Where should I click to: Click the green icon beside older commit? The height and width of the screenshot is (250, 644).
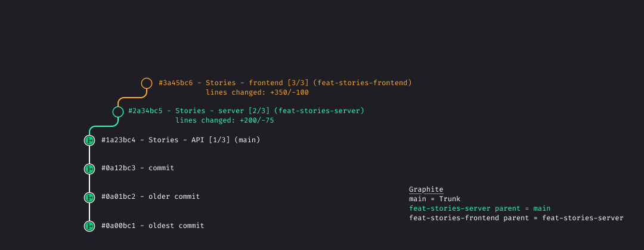(x=89, y=197)
